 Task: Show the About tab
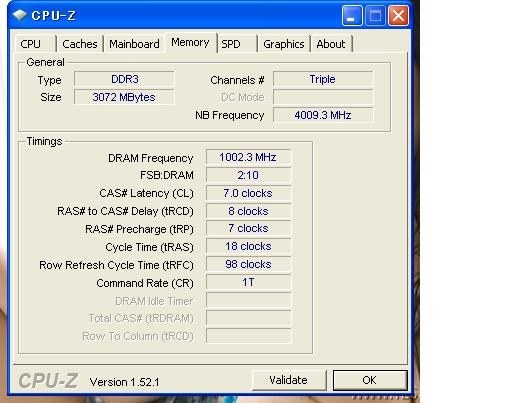coord(331,44)
